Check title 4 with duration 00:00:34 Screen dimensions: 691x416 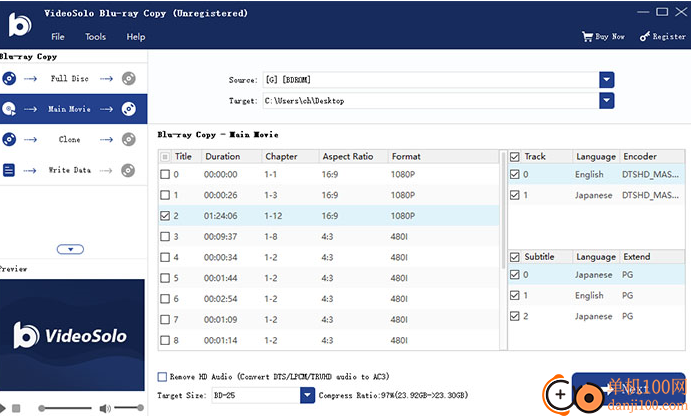(165, 257)
